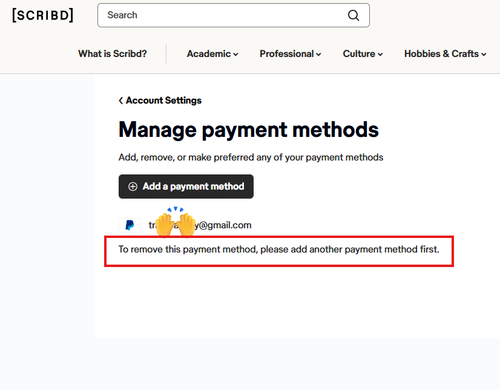The width and height of the screenshot is (500, 390).
Task: Click the Scribd logo
Action: coord(43,15)
